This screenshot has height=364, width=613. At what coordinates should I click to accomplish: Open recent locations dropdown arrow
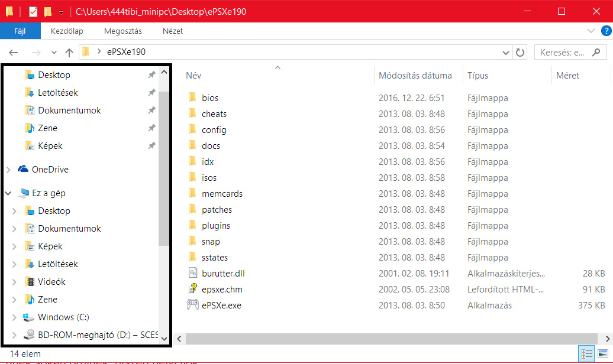pos(54,53)
